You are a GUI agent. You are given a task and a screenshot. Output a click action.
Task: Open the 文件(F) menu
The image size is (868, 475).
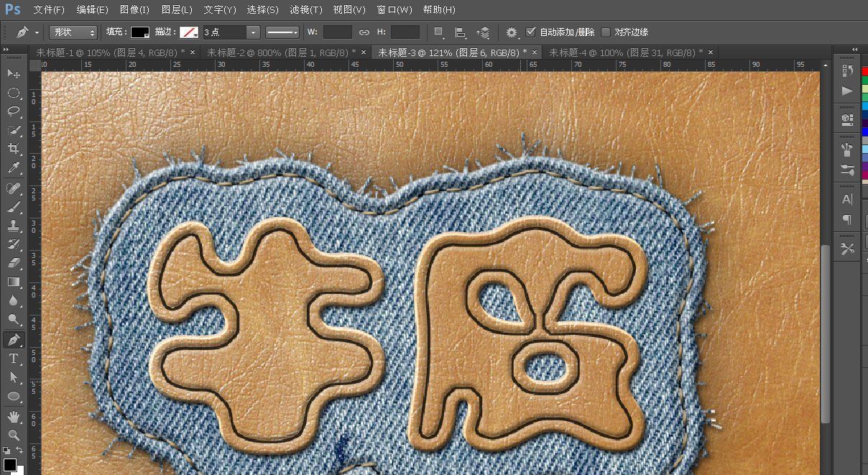(x=49, y=10)
